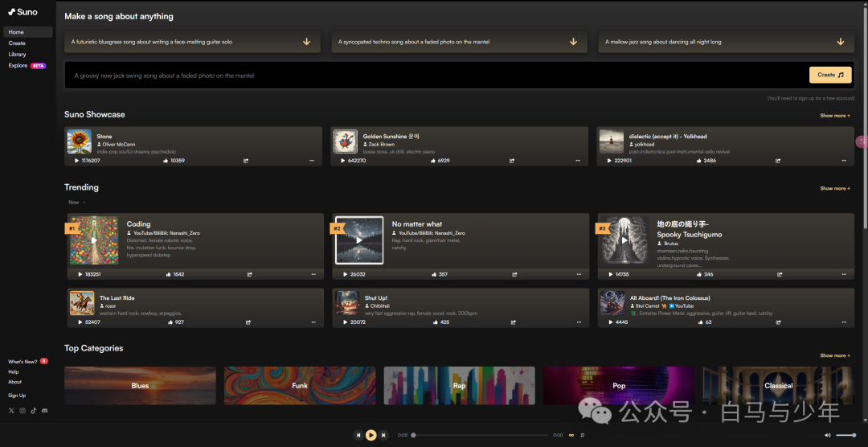Open Suno's Discord link icon
This screenshot has width=868, height=447.
click(44, 411)
